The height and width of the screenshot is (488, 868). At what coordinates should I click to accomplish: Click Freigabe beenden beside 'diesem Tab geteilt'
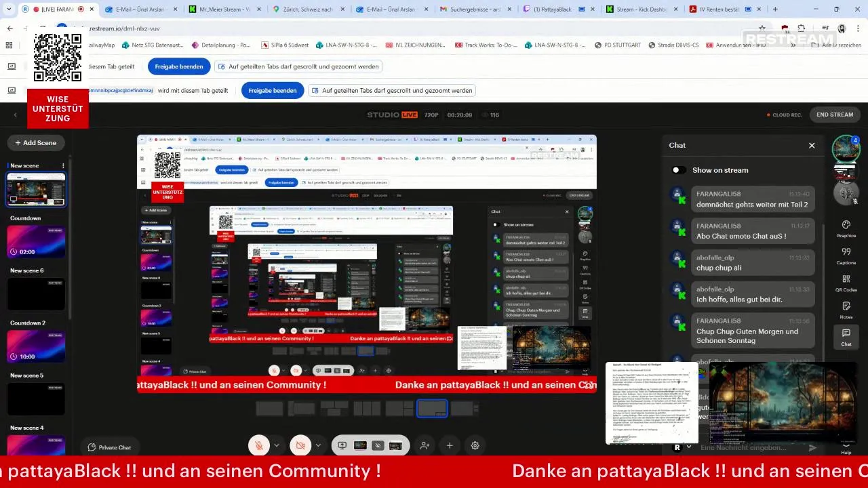[x=179, y=66]
